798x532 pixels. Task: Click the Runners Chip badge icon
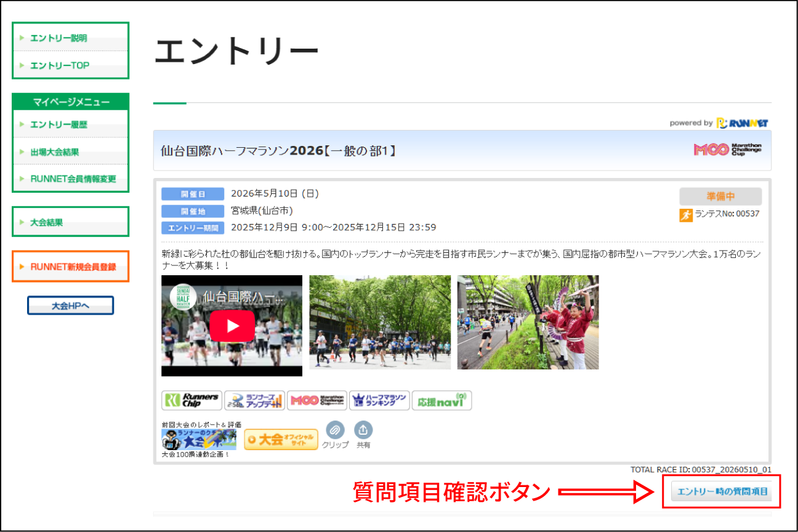pyautogui.click(x=191, y=400)
